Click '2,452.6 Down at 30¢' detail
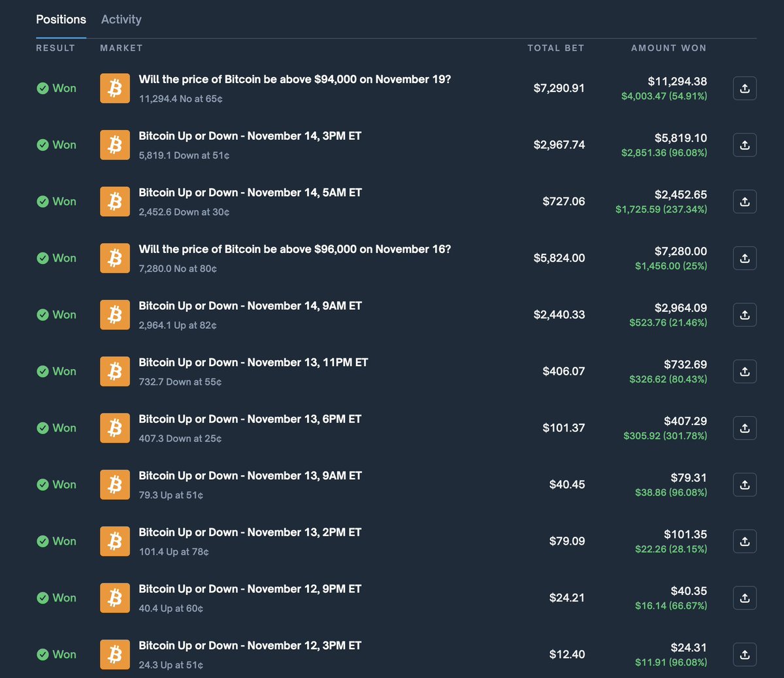 coord(184,212)
